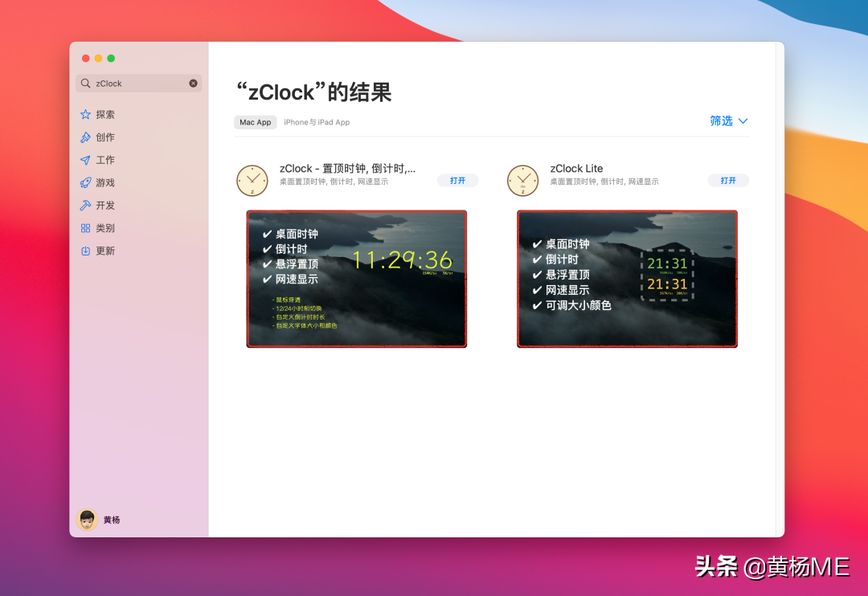Click the zClock Lite subtitle text
This screenshot has width=868, height=596.
click(x=604, y=182)
